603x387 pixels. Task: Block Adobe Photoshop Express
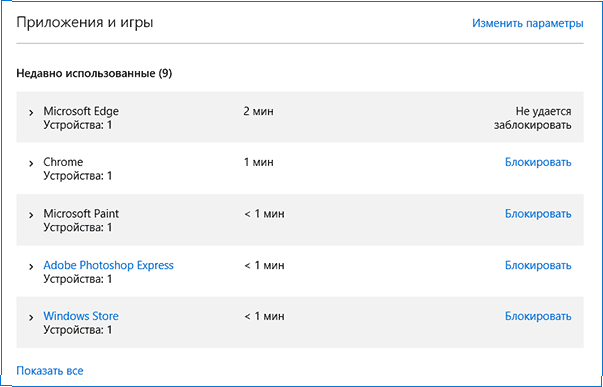538,265
